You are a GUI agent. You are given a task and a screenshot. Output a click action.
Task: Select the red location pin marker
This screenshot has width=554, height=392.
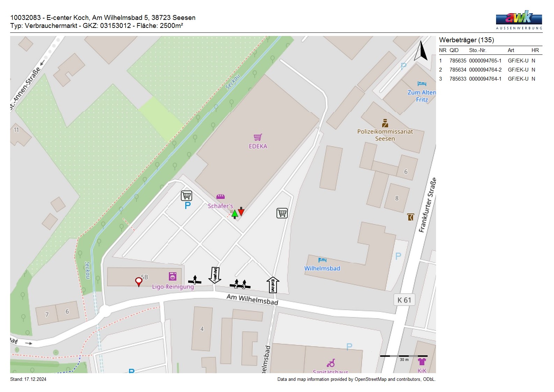click(139, 281)
